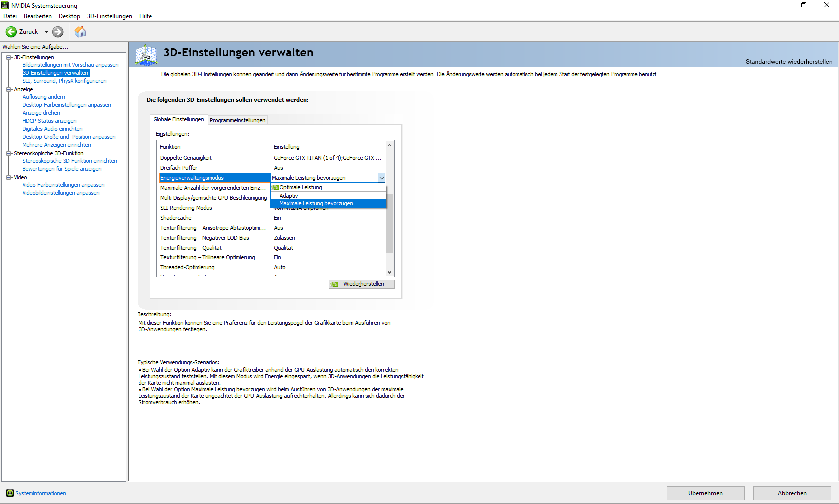Viewport: 839px width, 504px height.
Task: Choose Optimale Leistung from the dropdown list
Action: [328, 187]
